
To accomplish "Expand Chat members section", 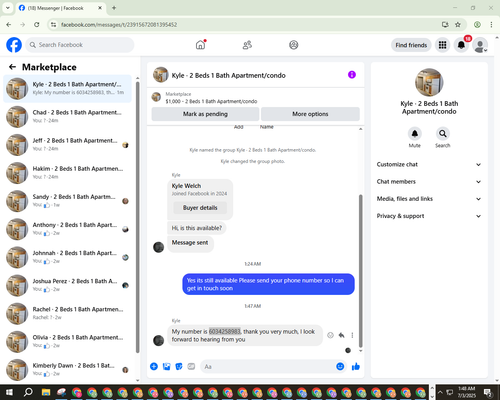I will click(x=429, y=182).
